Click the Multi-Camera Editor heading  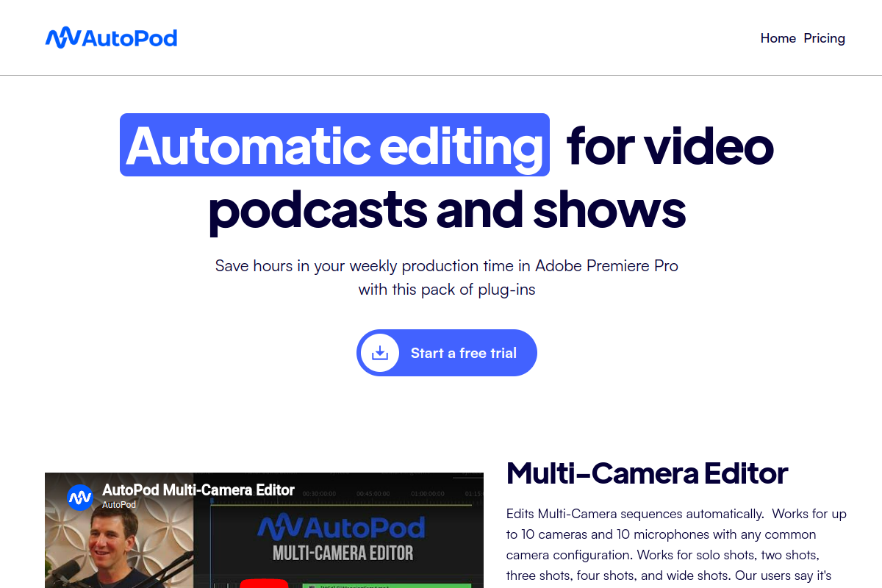coord(648,473)
